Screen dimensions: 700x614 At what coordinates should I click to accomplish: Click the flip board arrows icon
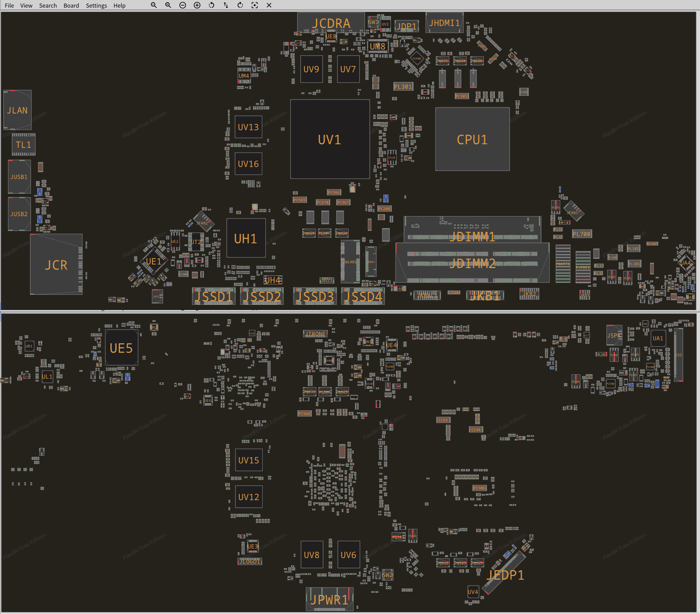226,5
